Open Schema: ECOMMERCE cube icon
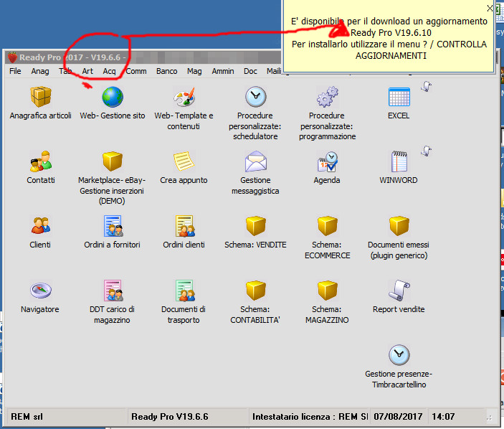 tap(327, 226)
